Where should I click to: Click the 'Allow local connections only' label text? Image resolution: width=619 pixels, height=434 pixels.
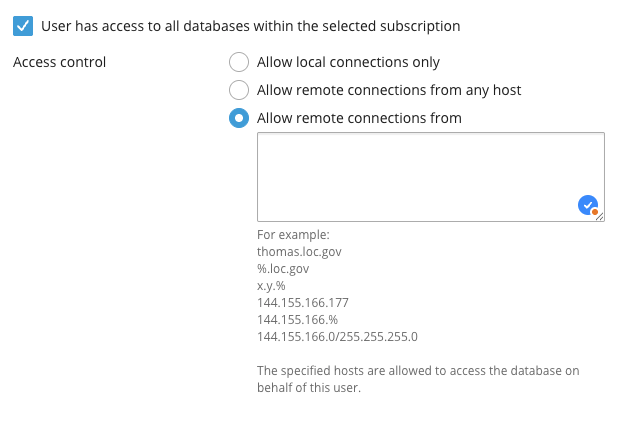click(348, 62)
